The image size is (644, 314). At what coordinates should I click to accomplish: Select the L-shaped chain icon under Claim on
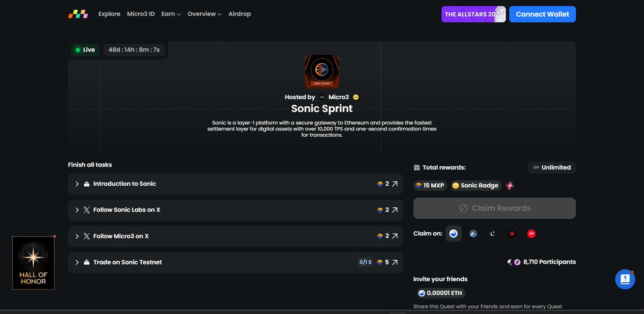[492, 234]
